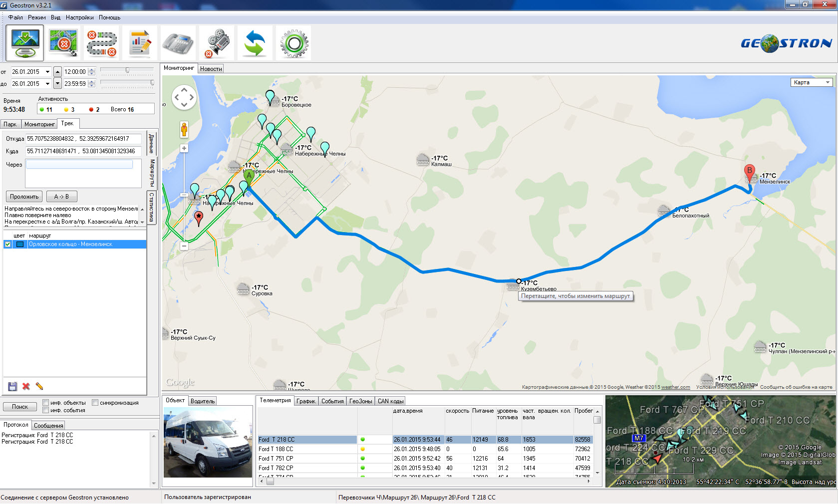Open the start date dropdown
The height and width of the screenshot is (504, 838).
point(47,72)
